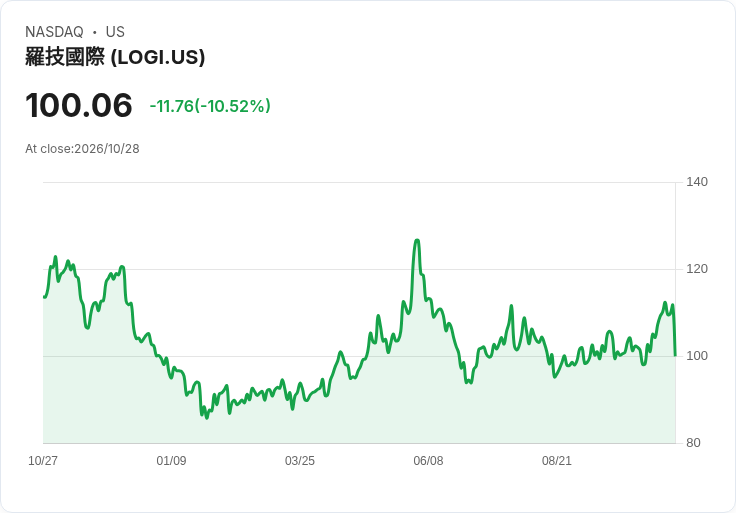
Task: Click the price change -11.76(-10.52%)
Action: pos(210,106)
